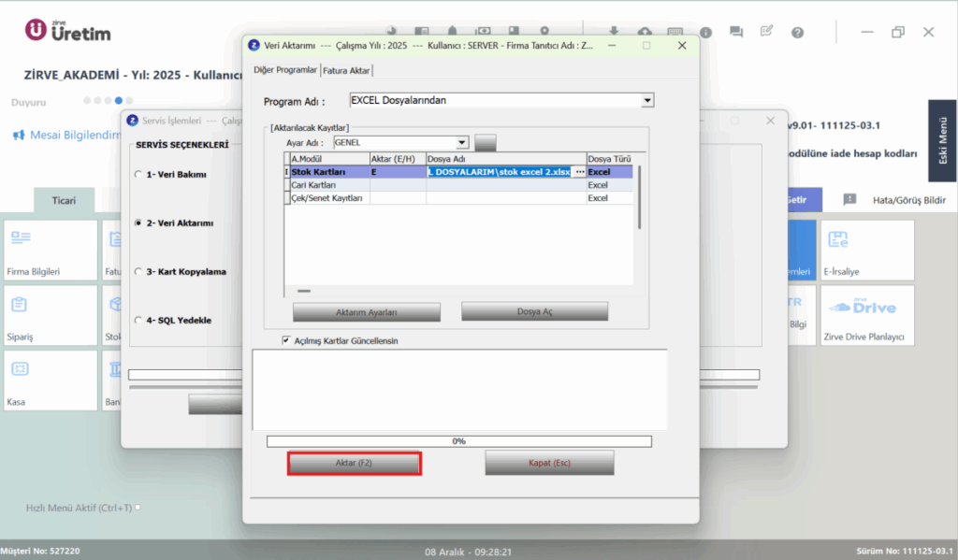The height and width of the screenshot is (560, 958).
Task: Open the Zirve Drive Planlayıcı tile
Action: pyautogui.click(x=867, y=316)
